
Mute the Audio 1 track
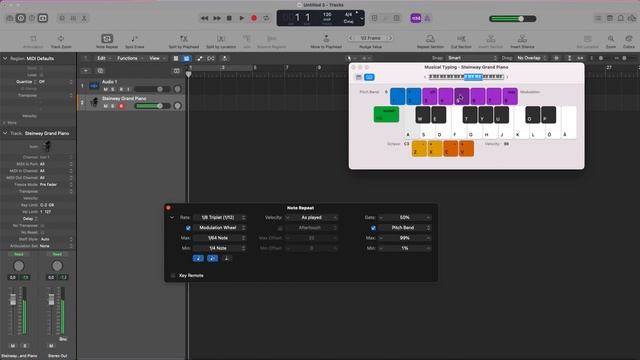[x=106, y=89]
